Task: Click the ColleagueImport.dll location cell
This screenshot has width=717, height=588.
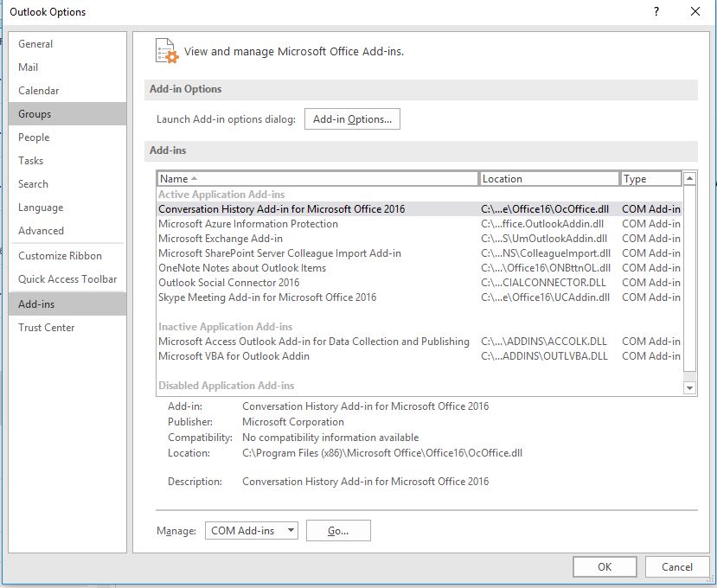Action: coord(546,252)
